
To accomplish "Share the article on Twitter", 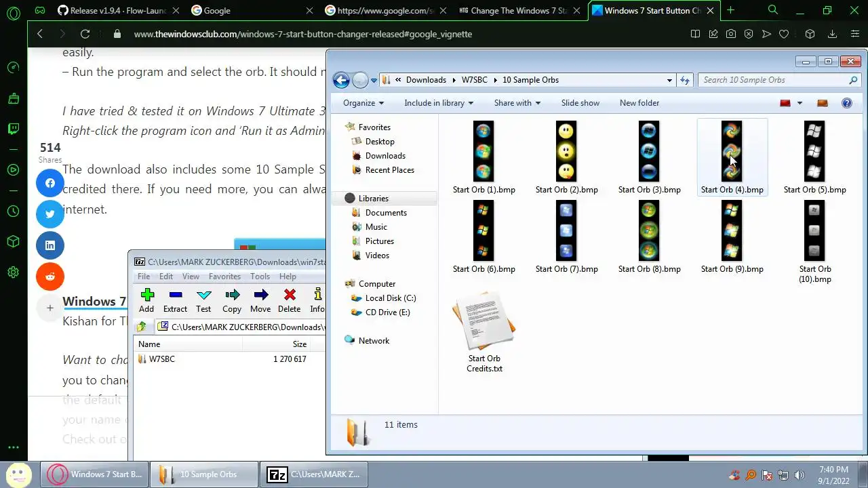I will [50, 214].
